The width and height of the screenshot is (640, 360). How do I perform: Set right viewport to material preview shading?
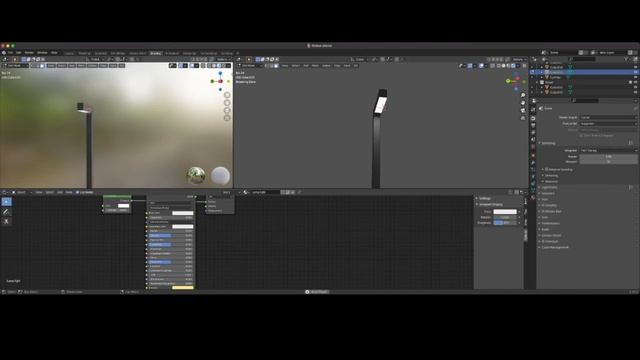tap(508, 65)
